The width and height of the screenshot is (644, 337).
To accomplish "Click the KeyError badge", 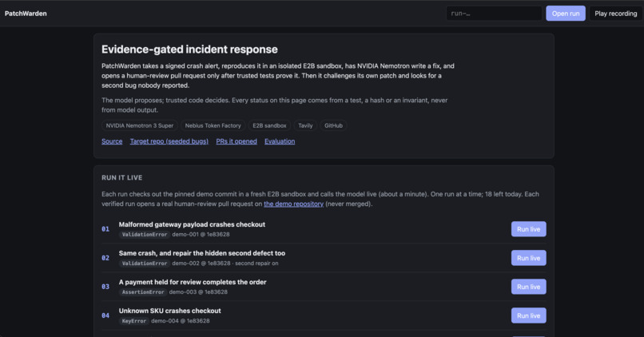I will point(134,320).
